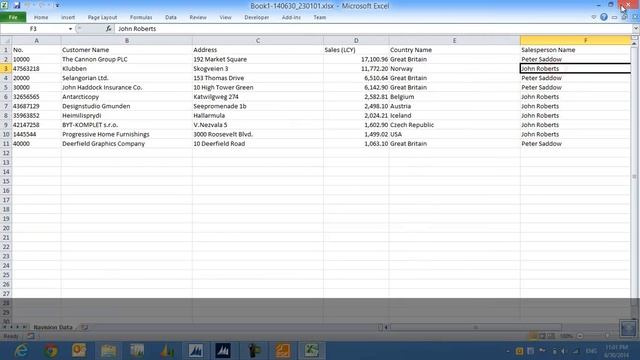Click the horizontal scrollbar at bottom
Image resolution: width=640 pixels, height=360 pixels.
tap(476, 327)
